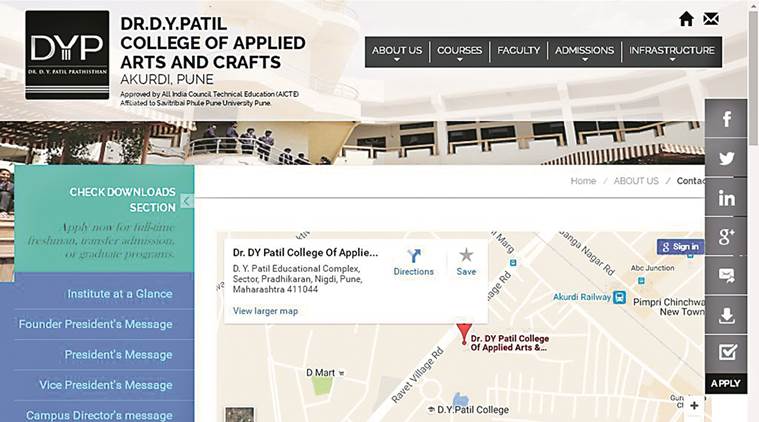
Task: Select the FACULTY menu item
Action: [518, 51]
